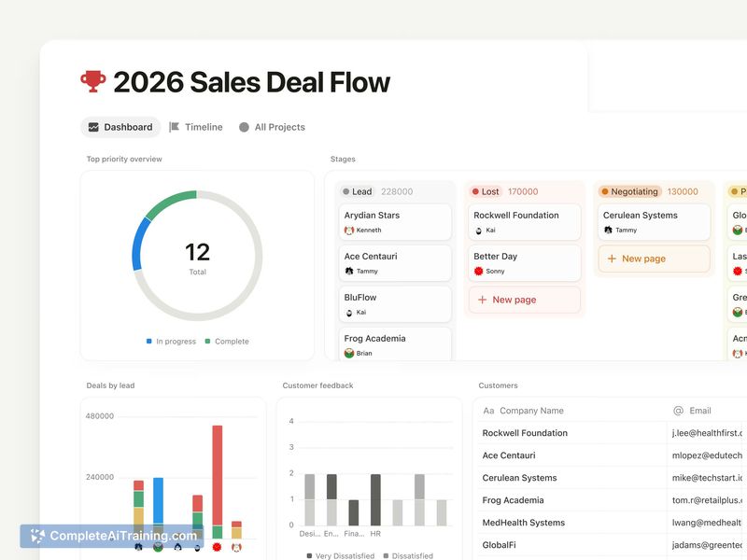Click the lwang@medhealth email cell
This screenshot has width=747, height=560.
(707, 523)
